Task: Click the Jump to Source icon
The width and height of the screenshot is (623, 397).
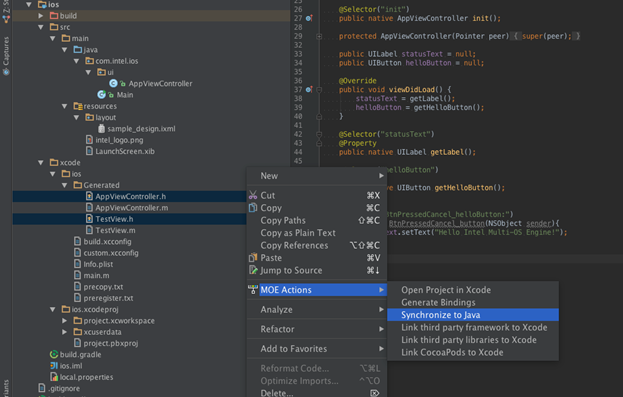Action: click(253, 270)
